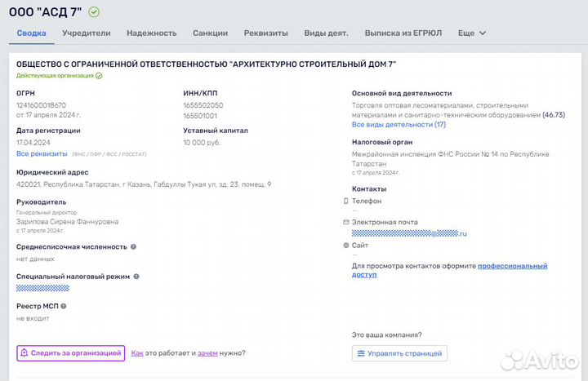Screen dimensions: 588x381
Task: Open the Учредители tab
Action: click(86, 33)
